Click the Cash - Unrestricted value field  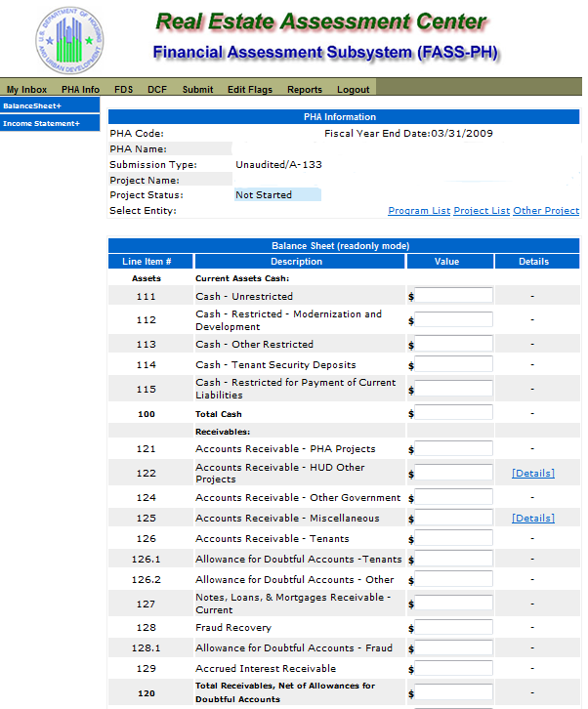click(x=453, y=295)
